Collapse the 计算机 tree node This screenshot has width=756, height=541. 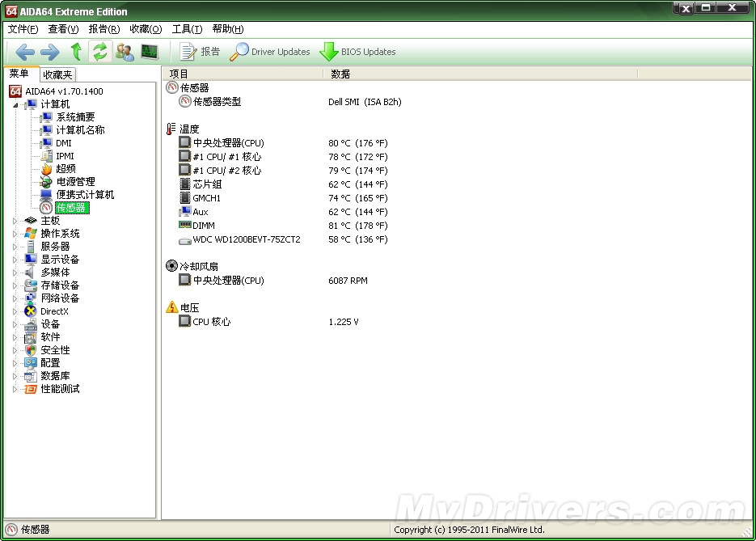(x=15, y=104)
